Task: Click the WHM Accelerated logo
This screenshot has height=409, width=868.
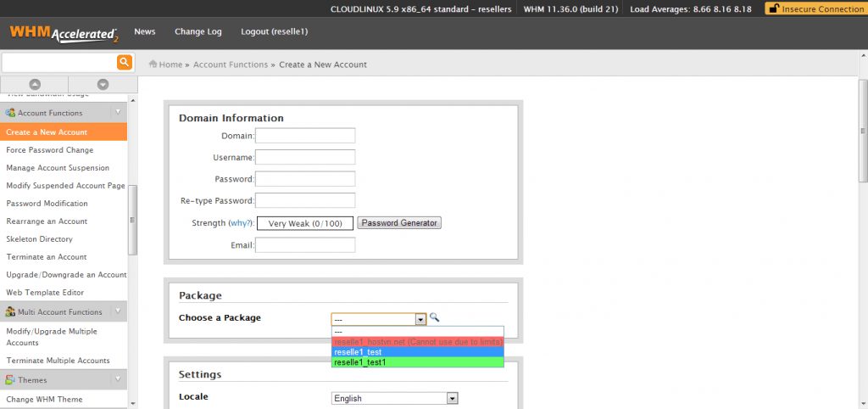Action: click(64, 34)
